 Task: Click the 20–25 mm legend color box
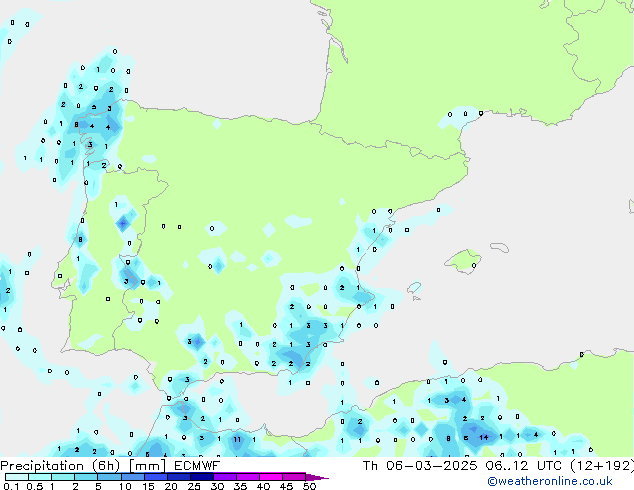[x=178, y=477]
